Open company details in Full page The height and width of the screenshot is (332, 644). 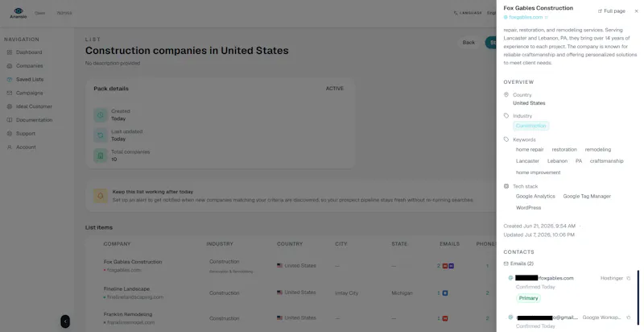(612, 11)
